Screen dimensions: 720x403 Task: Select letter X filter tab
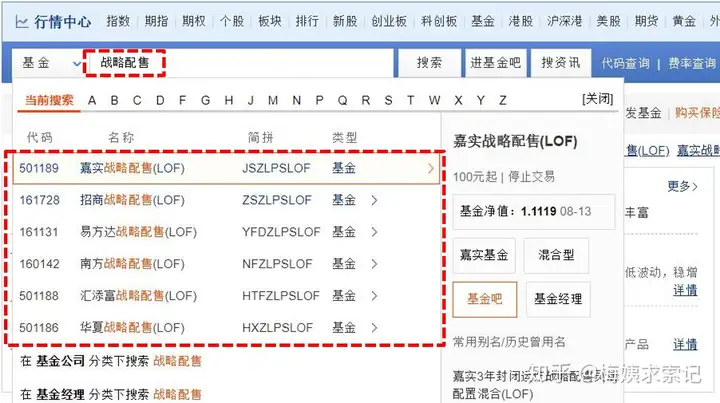(x=458, y=101)
